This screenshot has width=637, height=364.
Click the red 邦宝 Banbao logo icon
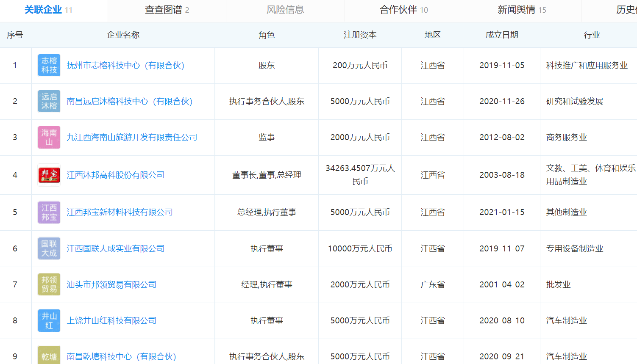coord(49,175)
